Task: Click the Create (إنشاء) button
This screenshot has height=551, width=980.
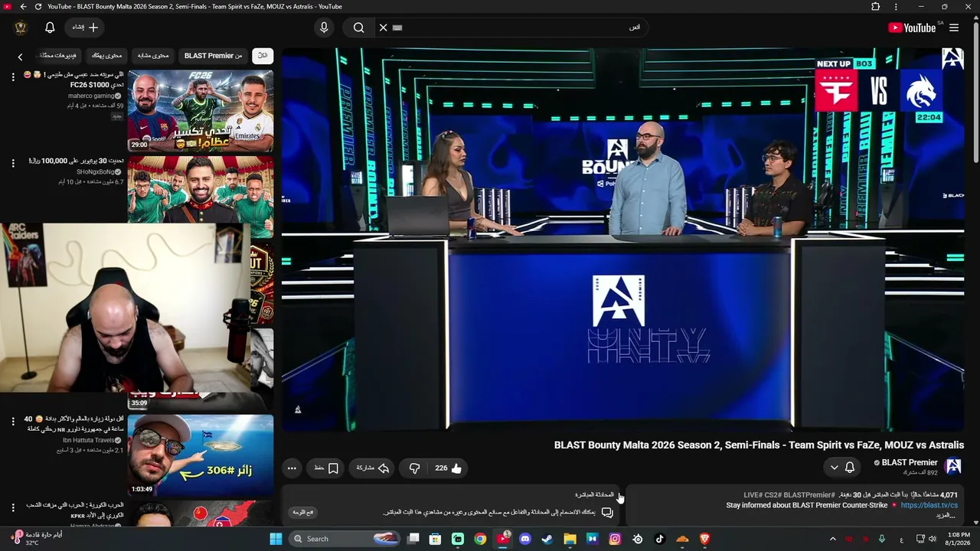Action: pyautogui.click(x=86, y=28)
